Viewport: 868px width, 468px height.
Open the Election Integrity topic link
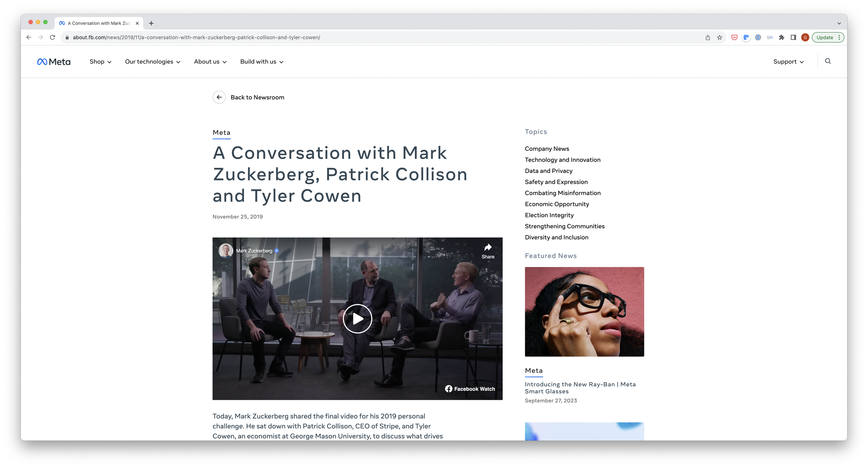(549, 215)
